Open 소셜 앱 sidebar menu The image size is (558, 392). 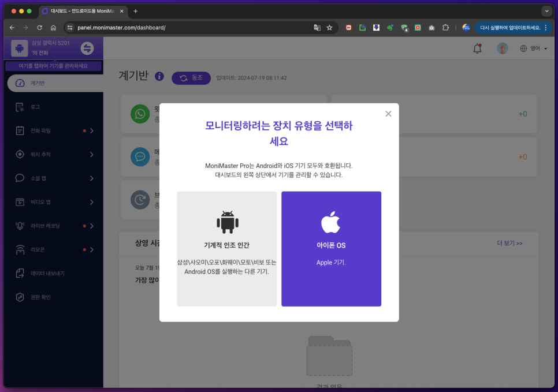(53, 178)
